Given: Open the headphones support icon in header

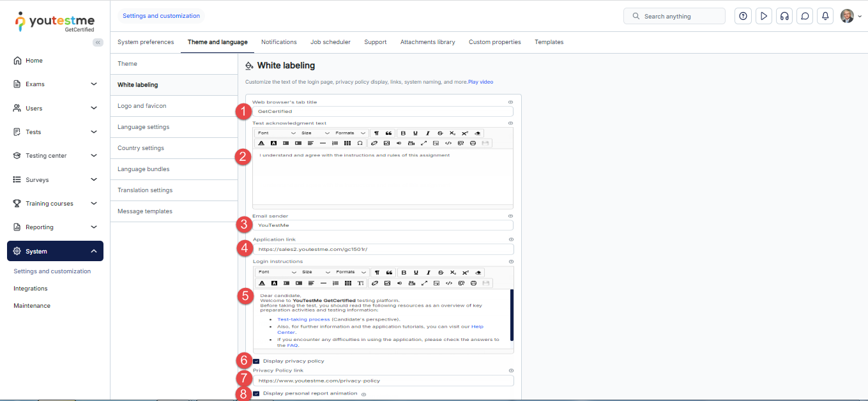Looking at the screenshot, I should 784,16.
